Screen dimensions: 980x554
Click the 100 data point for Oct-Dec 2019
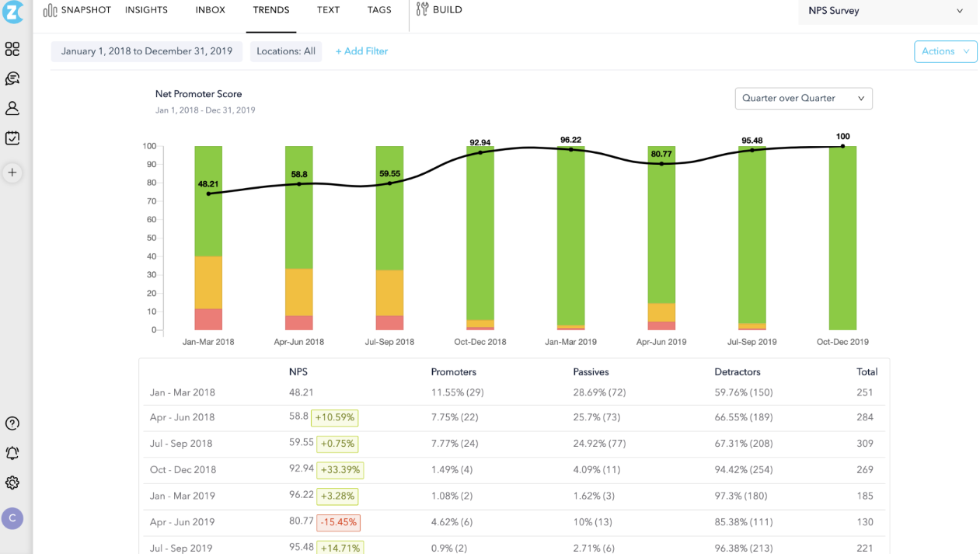click(x=842, y=146)
